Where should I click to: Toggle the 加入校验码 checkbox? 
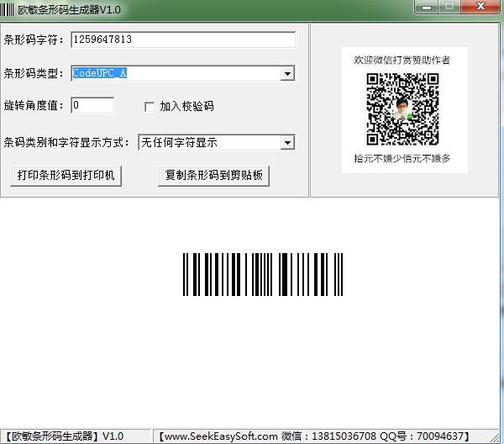(x=150, y=107)
